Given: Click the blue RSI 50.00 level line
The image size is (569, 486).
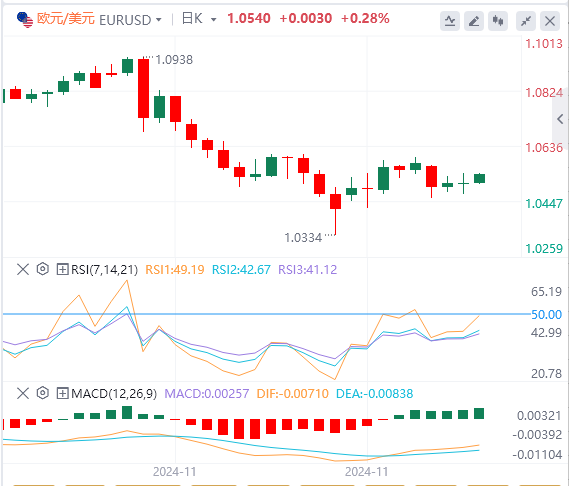Looking at the screenshot, I should point(266,314).
